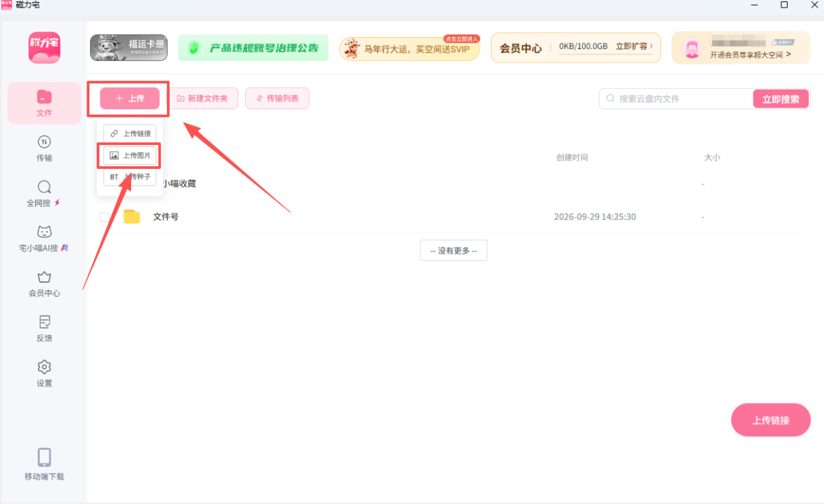
Task: Open 产品违规账号治理公告 announcement banner
Action: click(253, 48)
